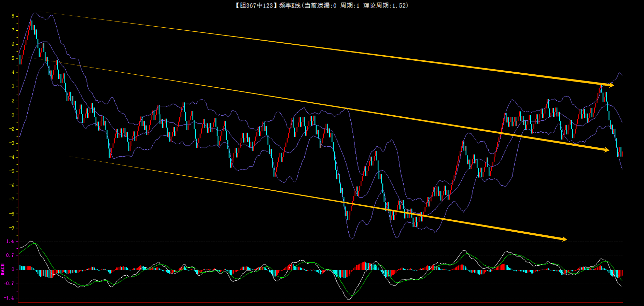Click the arrowhead of the top orange trendline
644x306 pixels.
611,85
